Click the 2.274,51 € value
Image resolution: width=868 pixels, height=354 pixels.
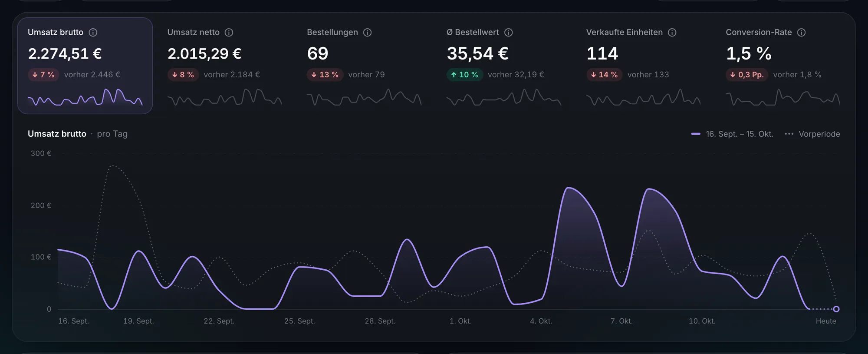[x=65, y=53]
